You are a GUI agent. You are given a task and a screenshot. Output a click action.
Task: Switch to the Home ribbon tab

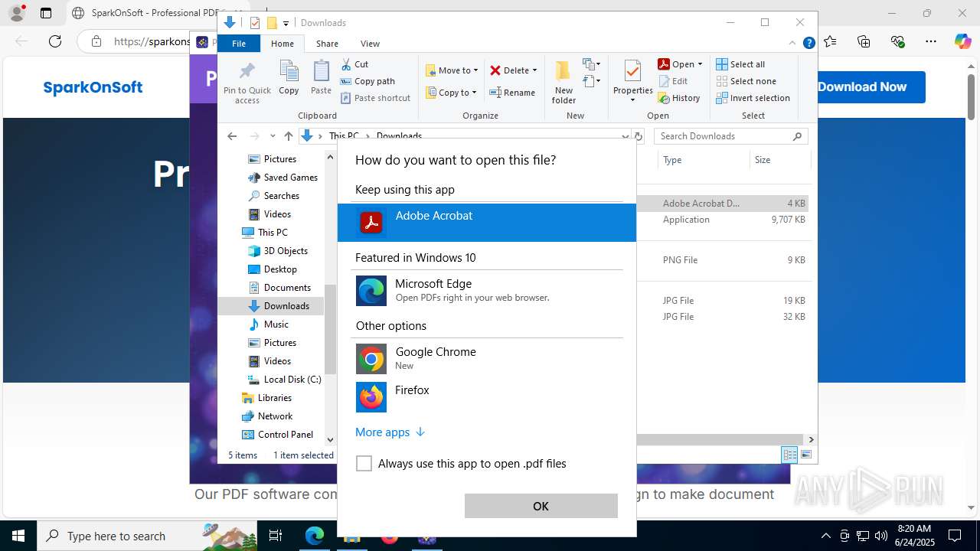pyautogui.click(x=283, y=44)
